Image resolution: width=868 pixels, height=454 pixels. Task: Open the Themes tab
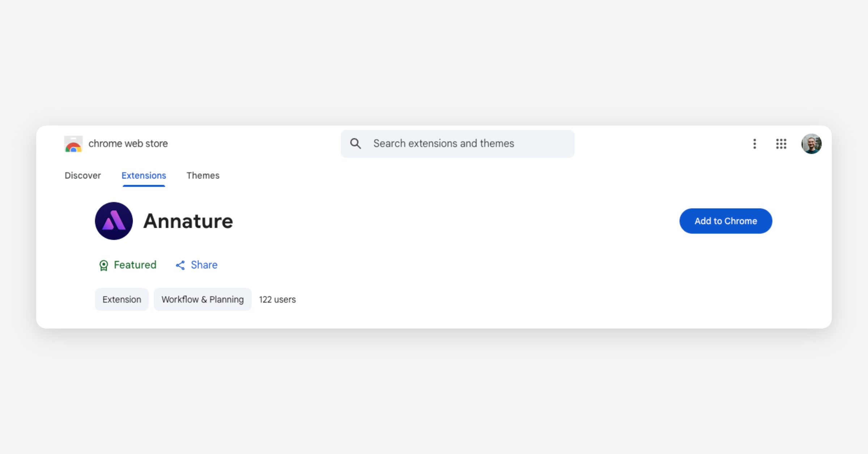[x=203, y=176]
